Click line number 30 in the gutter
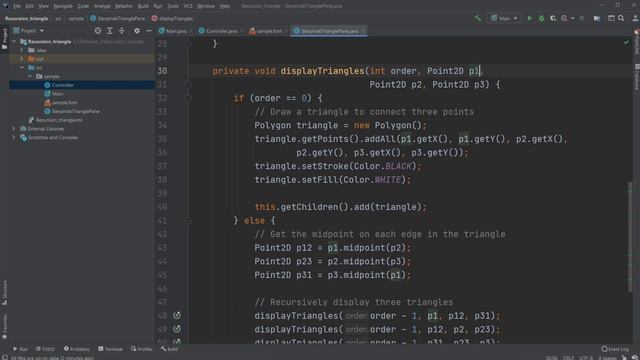The image size is (640, 360). pyautogui.click(x=162, y=71)
